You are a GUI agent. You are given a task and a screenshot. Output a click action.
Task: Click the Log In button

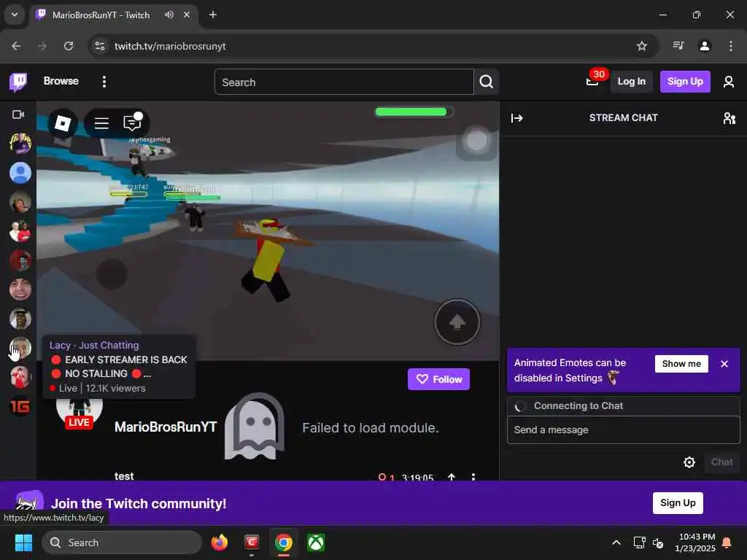631,82
